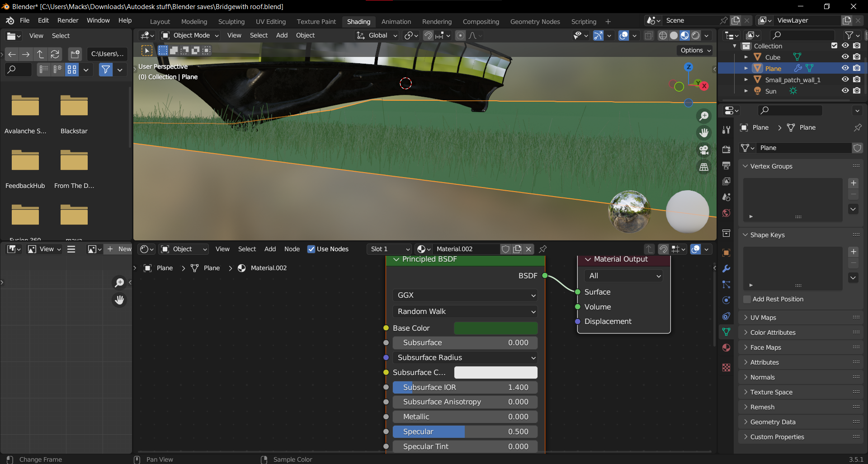Viewport: 868px width, 464px height.
Task: Duplicate Material.002 with the new material icon
Action: click(x=517, y=249)
